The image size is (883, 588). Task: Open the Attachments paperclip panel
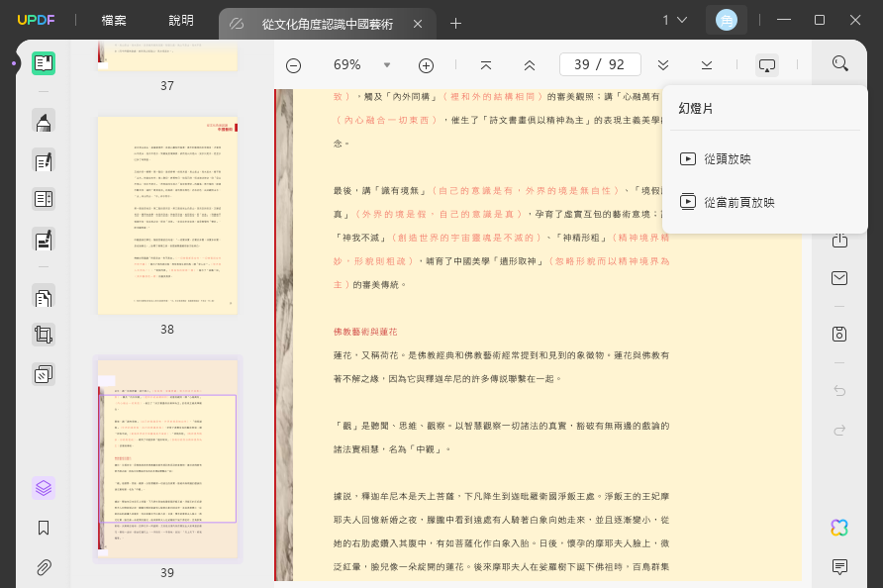(44, 567)
